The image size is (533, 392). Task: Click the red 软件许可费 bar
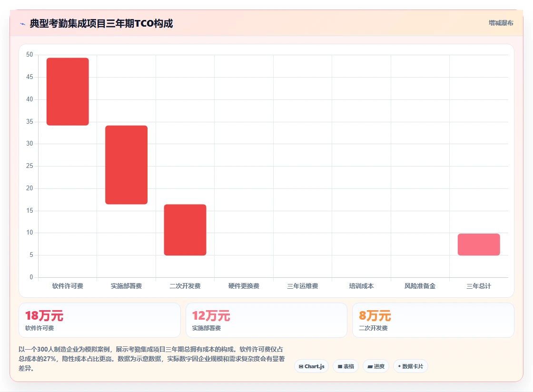tap(68, 92)
